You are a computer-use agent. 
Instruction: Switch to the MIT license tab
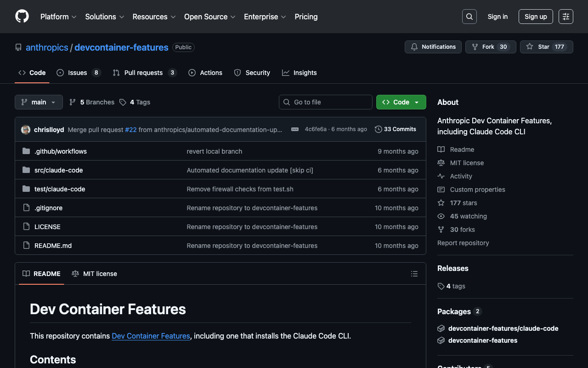(95, 274)
